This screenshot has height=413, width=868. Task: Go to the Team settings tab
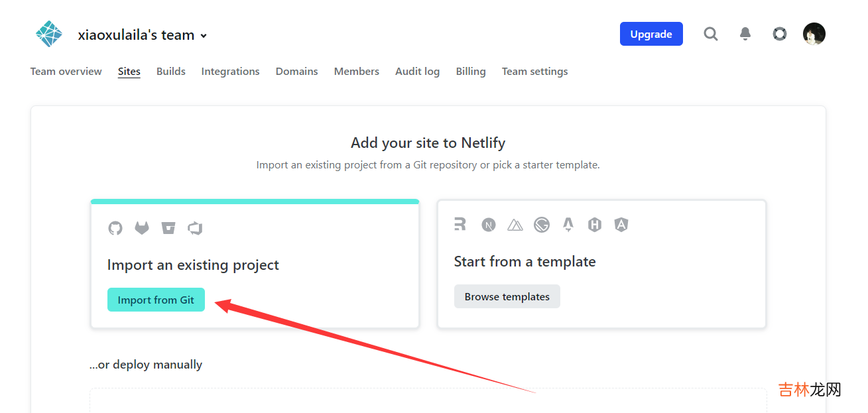(534, 72)
